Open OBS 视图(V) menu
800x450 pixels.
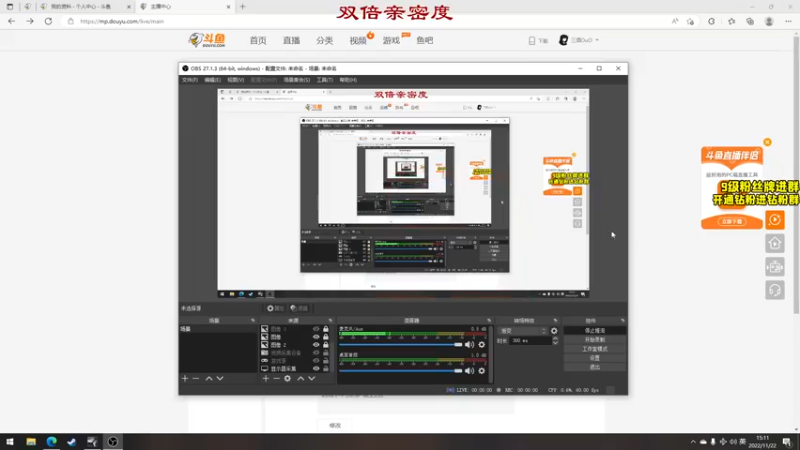tap(235, 80)
